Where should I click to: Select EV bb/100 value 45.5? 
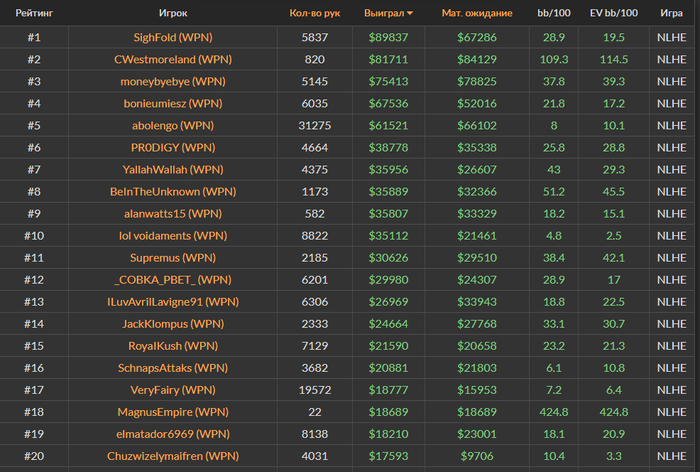point(613,192)
